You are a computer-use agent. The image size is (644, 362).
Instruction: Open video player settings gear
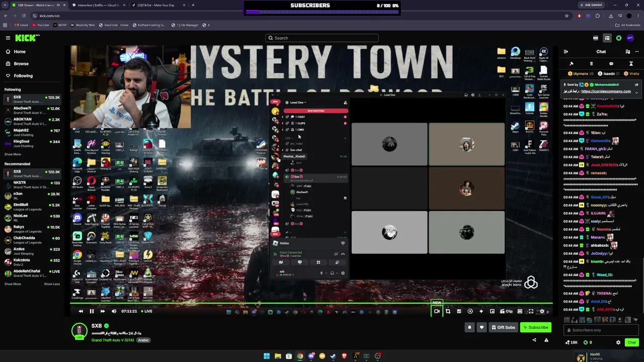542,311
